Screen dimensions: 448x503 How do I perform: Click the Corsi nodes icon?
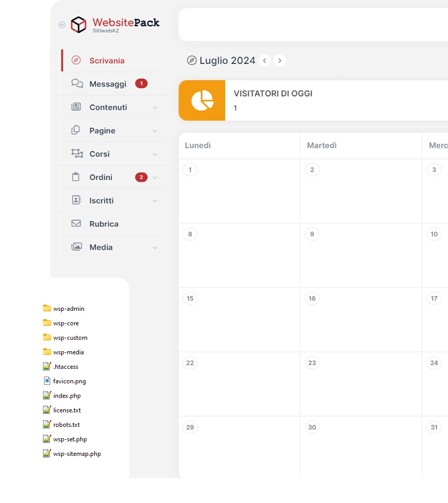[x=77, y=153]
